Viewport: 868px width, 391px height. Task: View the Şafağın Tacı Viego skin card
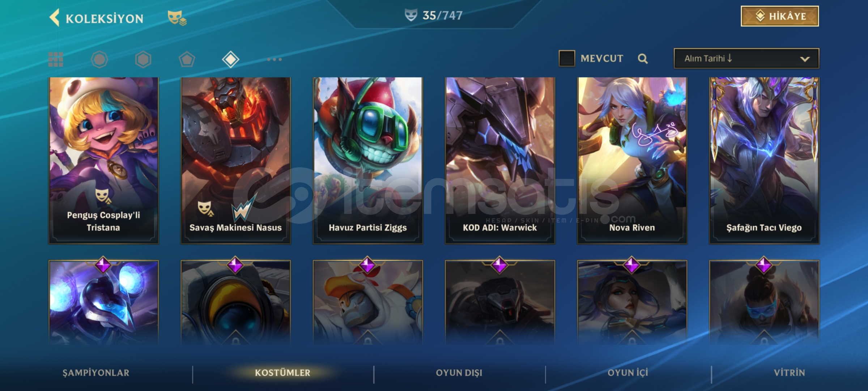pyautogui.click(x=764, y=160)
